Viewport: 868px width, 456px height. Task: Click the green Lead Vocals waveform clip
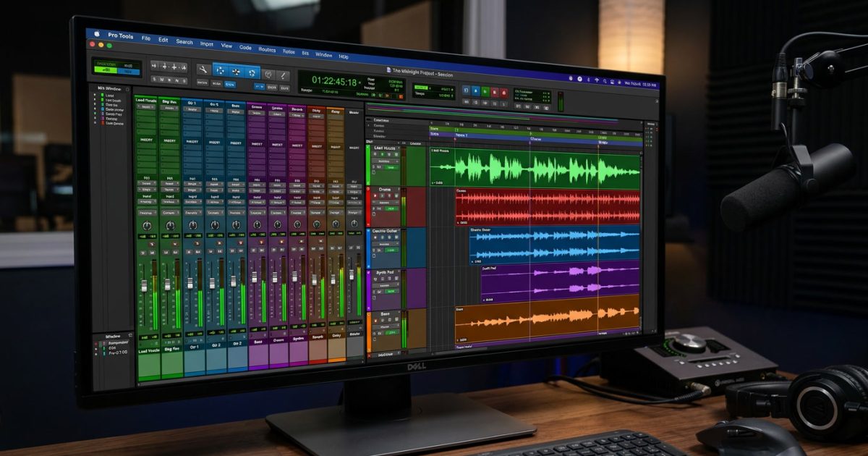coord(535,168)
